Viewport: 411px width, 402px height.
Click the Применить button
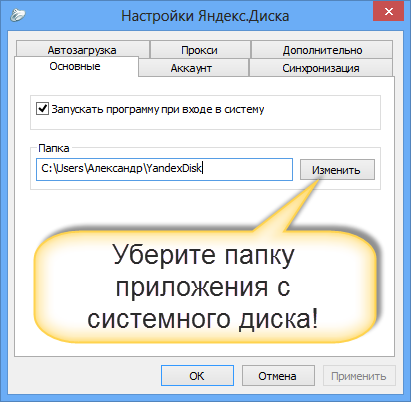pos(359,376)
